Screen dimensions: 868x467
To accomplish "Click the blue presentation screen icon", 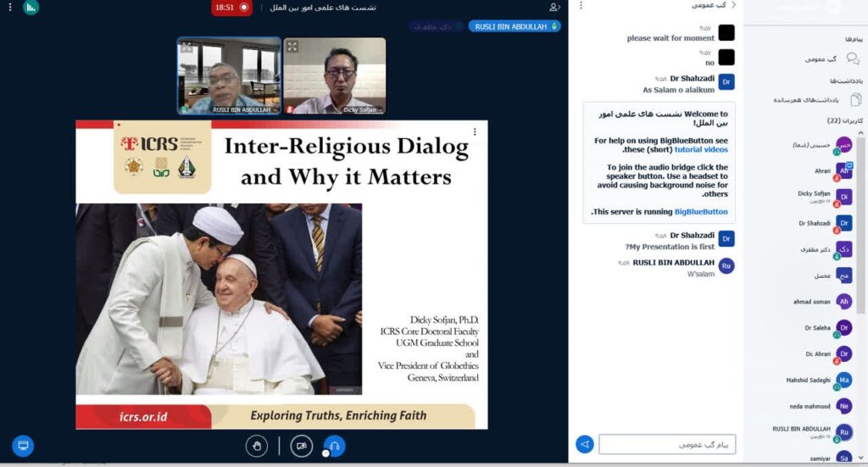I will point(23,445).
